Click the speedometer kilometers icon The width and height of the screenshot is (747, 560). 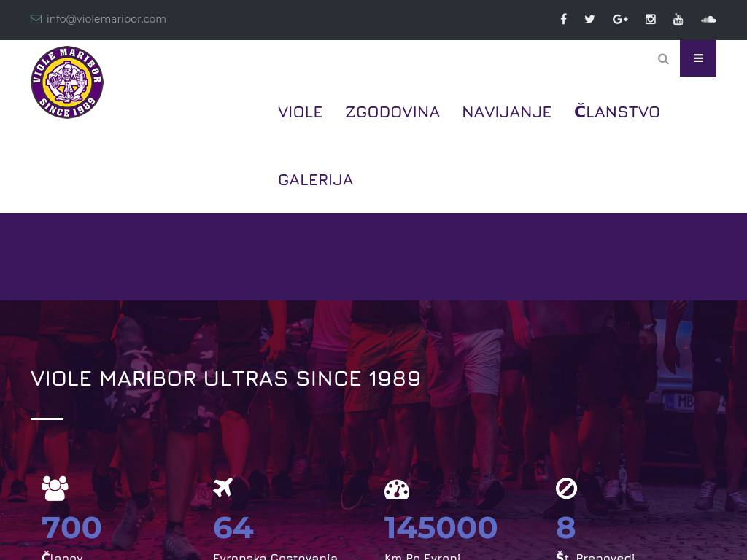pyautogui.click(x=397, y=489)
